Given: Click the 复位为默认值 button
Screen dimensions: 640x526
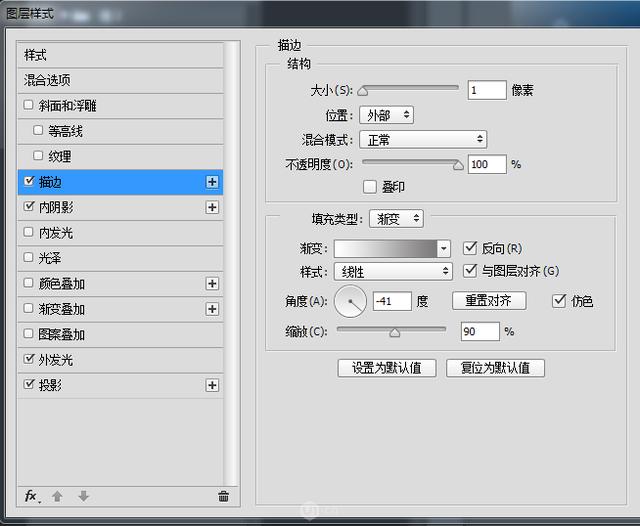Looking at the screenshot, I should pos(495,368).
